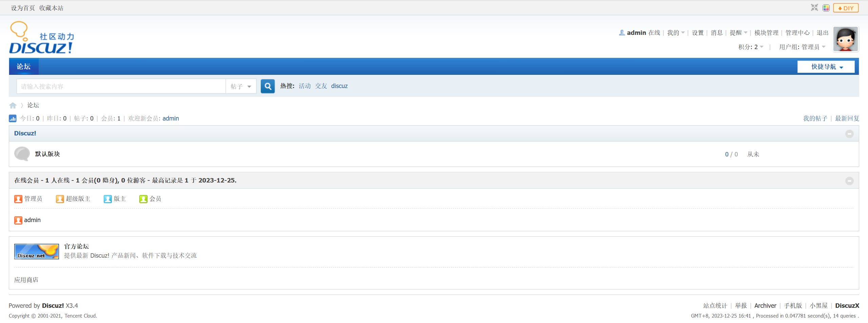Toggle the wide/narrow screen layout icon
Viewport: 868px width, 323px height.
[x=814, y=8]
